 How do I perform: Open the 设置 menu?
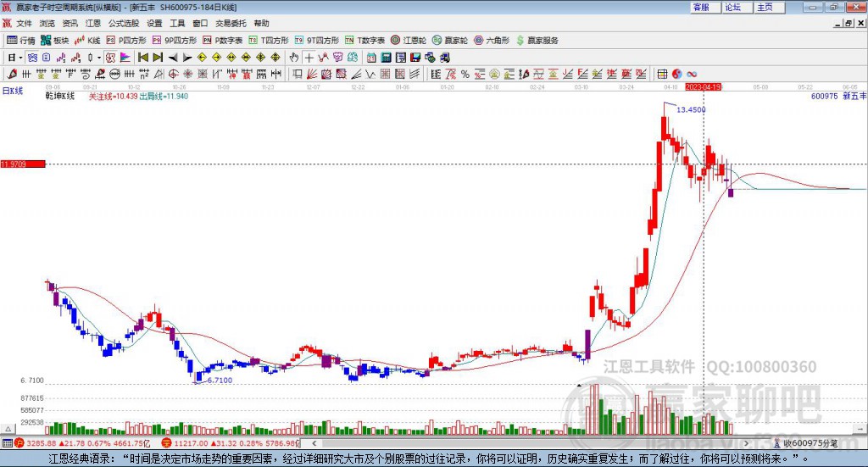click(x=154, y=23)
